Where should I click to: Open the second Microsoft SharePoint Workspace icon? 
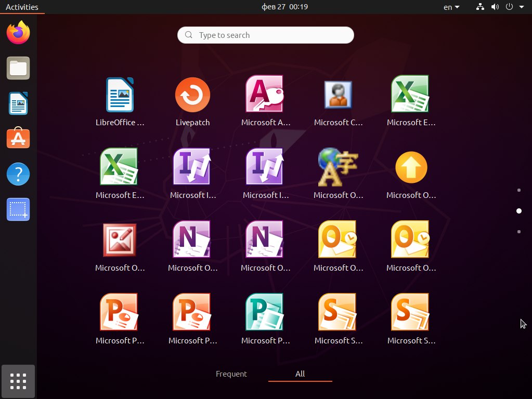point(410,312)
